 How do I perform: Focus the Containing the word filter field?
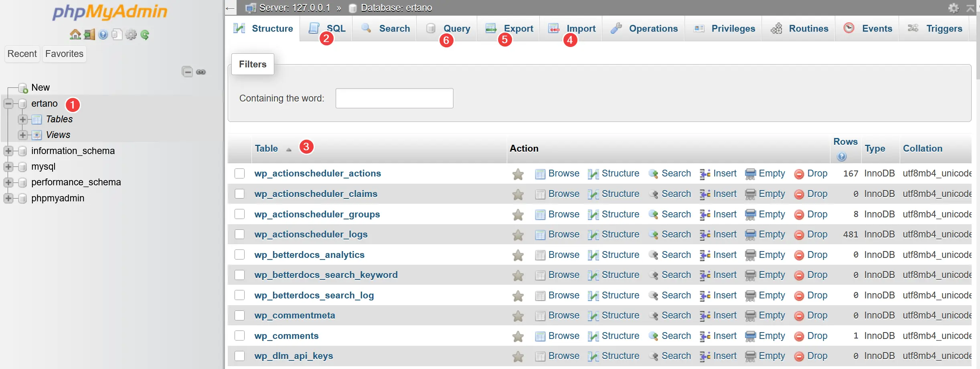click(394, 98)
